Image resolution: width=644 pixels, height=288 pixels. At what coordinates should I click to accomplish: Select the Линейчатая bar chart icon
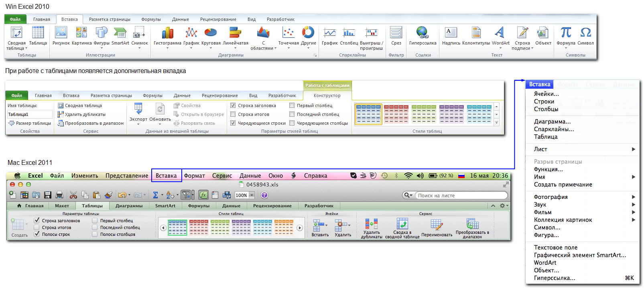tap(235, 32)
